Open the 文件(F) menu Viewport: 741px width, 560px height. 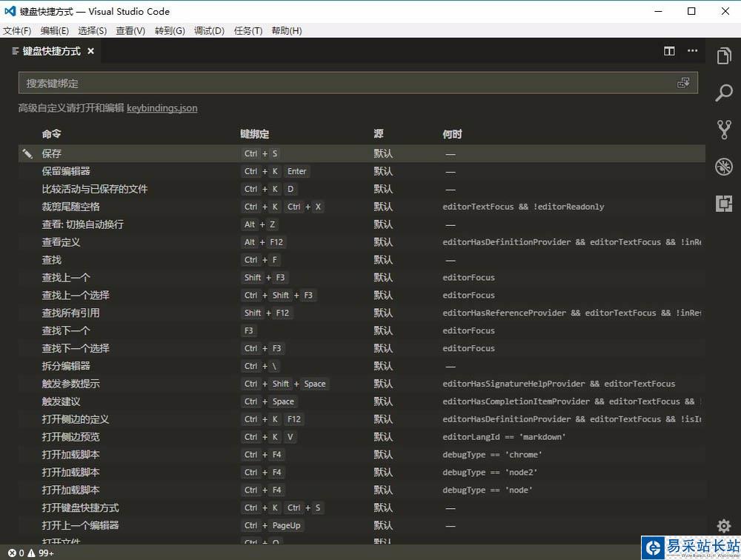pyautogui.click(x=17, y=30)
